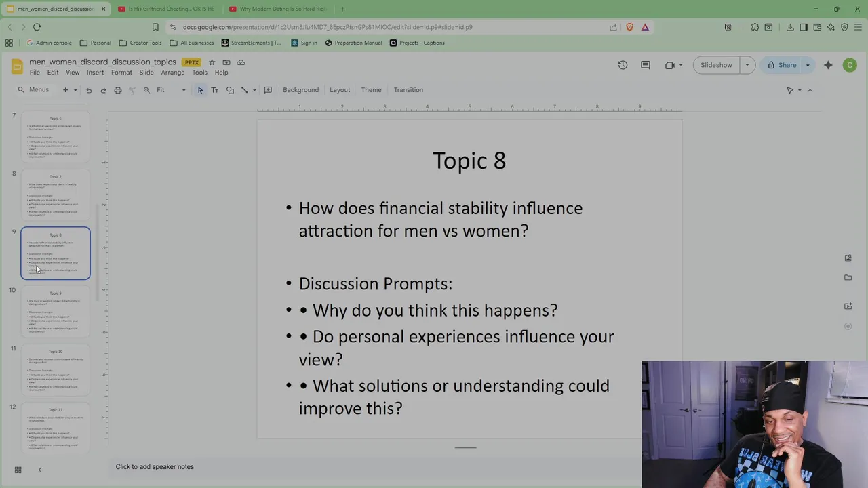The image size is (868, 488).
Task: Expand the new slide layout dropdown arrow
Action: pos(75,90)
